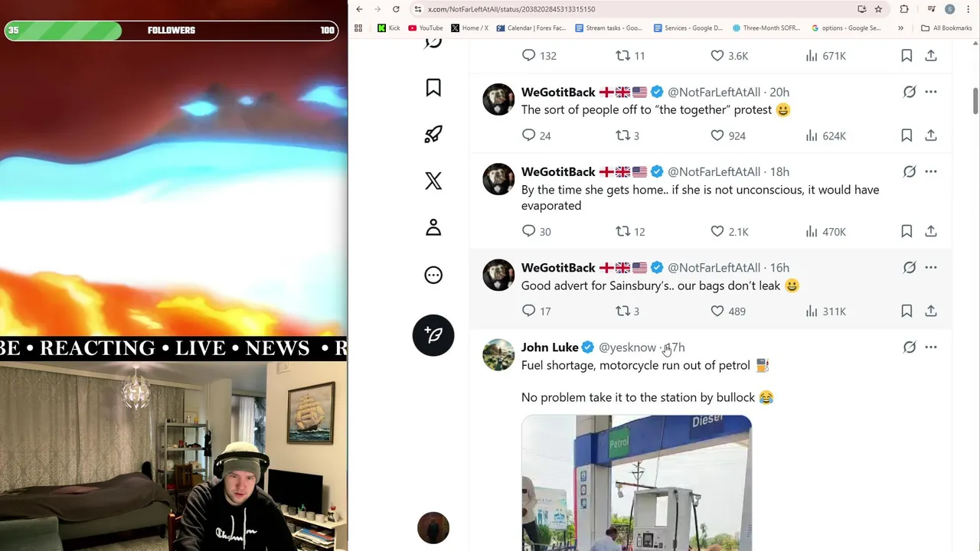980x551 pixels.
Task: Bookmark the Sainsbury's bags reply
Action: [906, 311]
